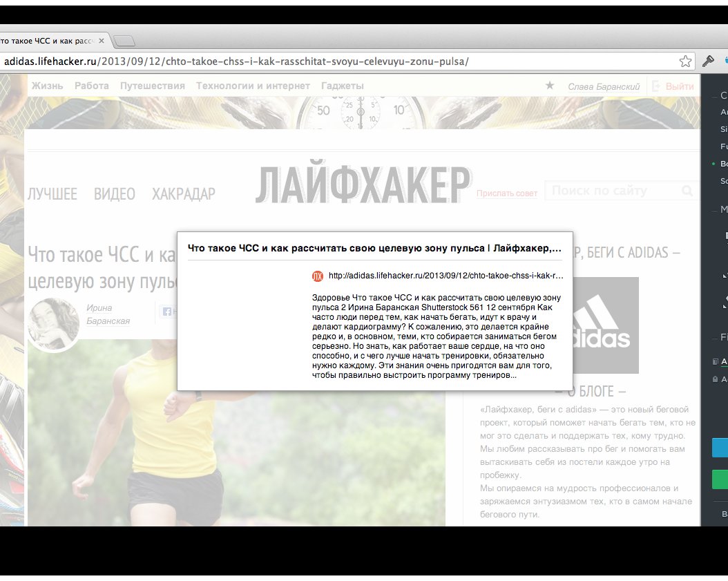Click the star icon next to Слава Баранский

pos(550,86)
